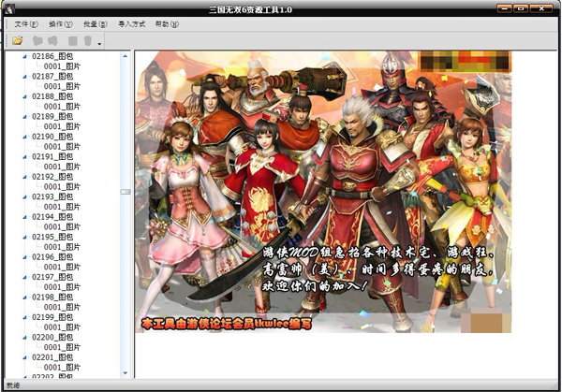Select 0001_图片 under 02197_图包
This screenshot has width=562, height=392.
[62, 287]
